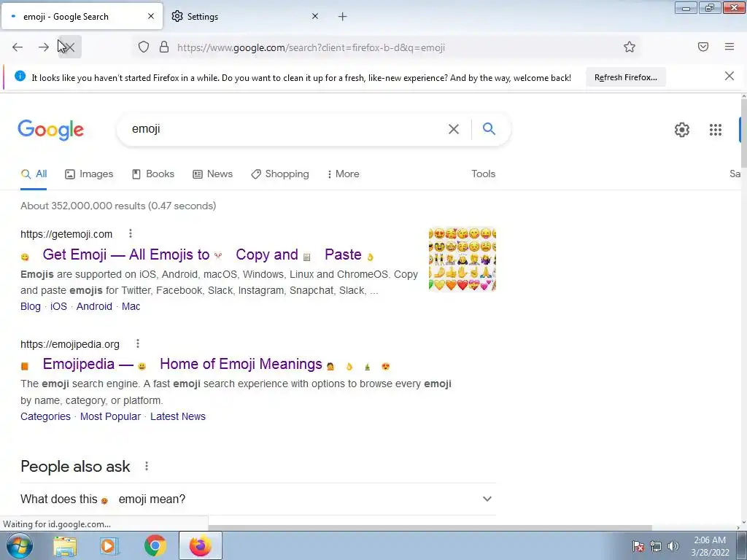Click the https://getemoji.com URL text
Screen dimensions: 747x560
(66, 234)
